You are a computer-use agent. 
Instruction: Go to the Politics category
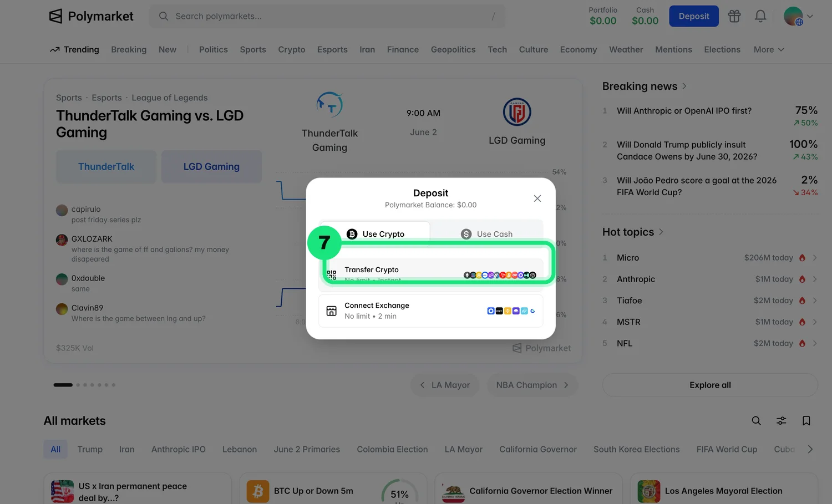[214, 49]
